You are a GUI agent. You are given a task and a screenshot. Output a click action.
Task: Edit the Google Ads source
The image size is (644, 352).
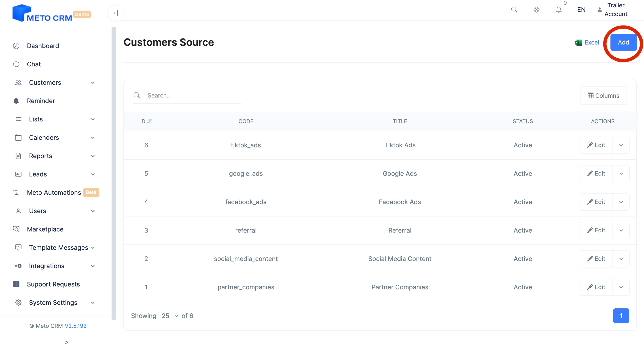[x=596, y=174]
